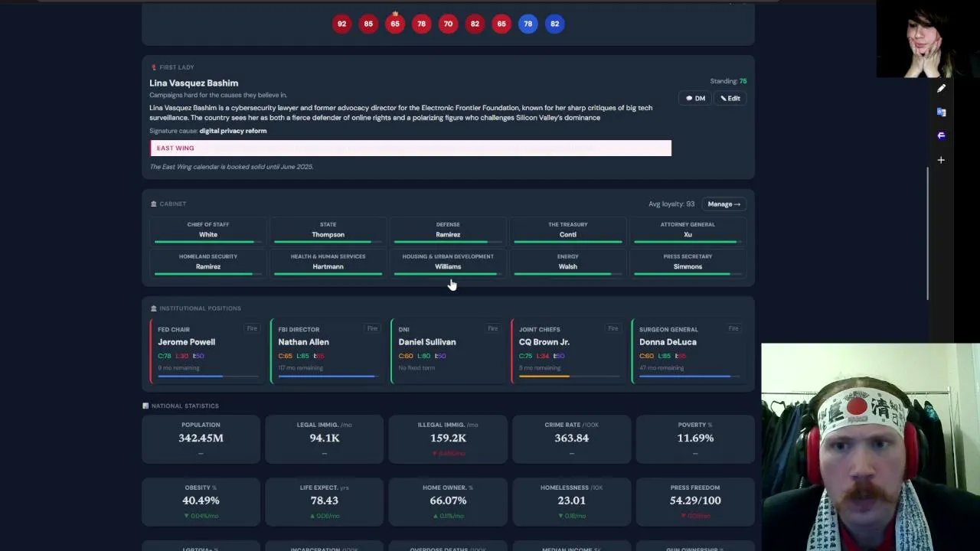Click the Poverty 11.69% stat card
The image size is (980, 551).
[x=695, y=439]
